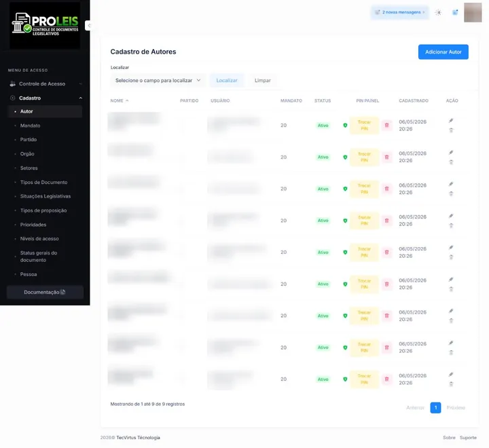Viewport: 489px width, 448px height.
Task: Toggle the light/dark theme sun icon
Action: pos(438,12)
